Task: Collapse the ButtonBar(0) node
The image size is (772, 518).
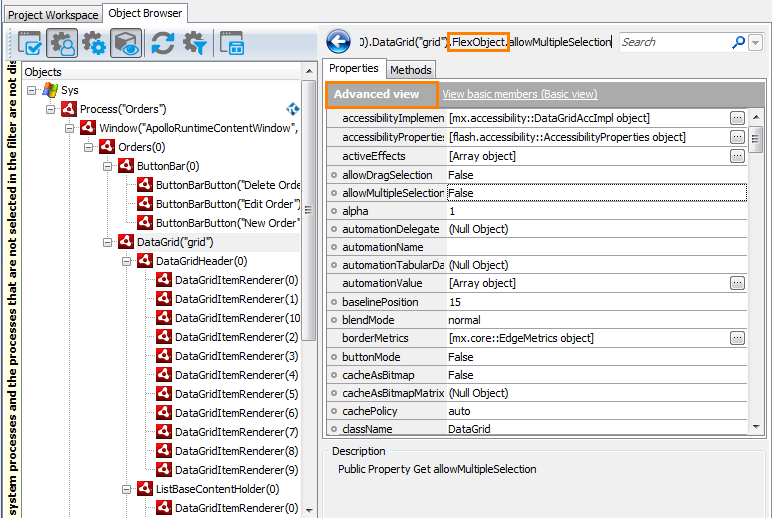Action: [108, 166]
